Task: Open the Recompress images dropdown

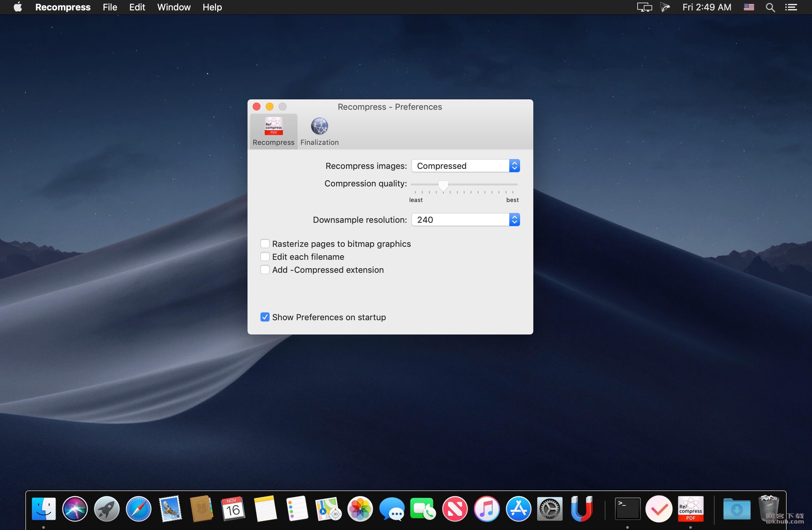Action: pos(465,166)
